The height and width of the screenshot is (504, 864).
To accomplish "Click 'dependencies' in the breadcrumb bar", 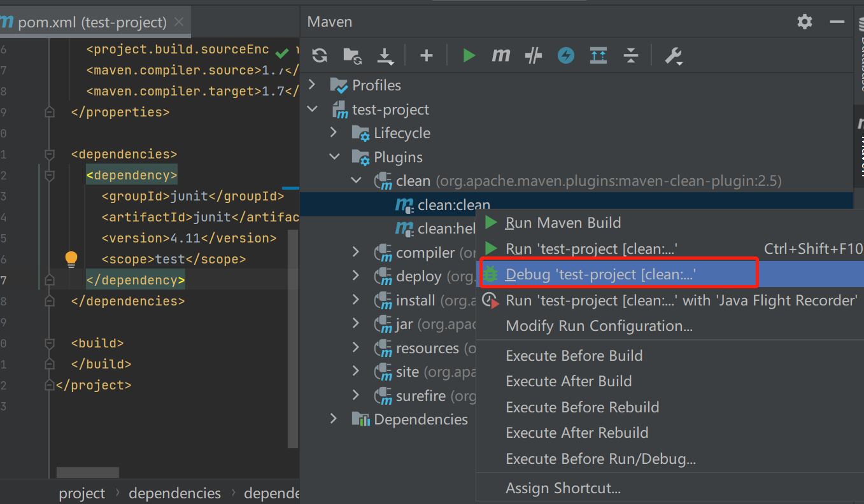I will (x=174, y=493).
